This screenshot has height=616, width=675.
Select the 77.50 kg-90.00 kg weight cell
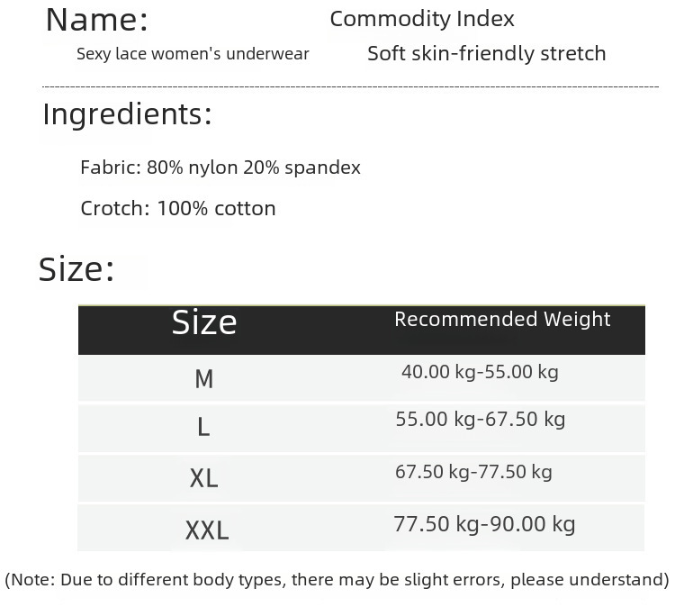[484, 524]
